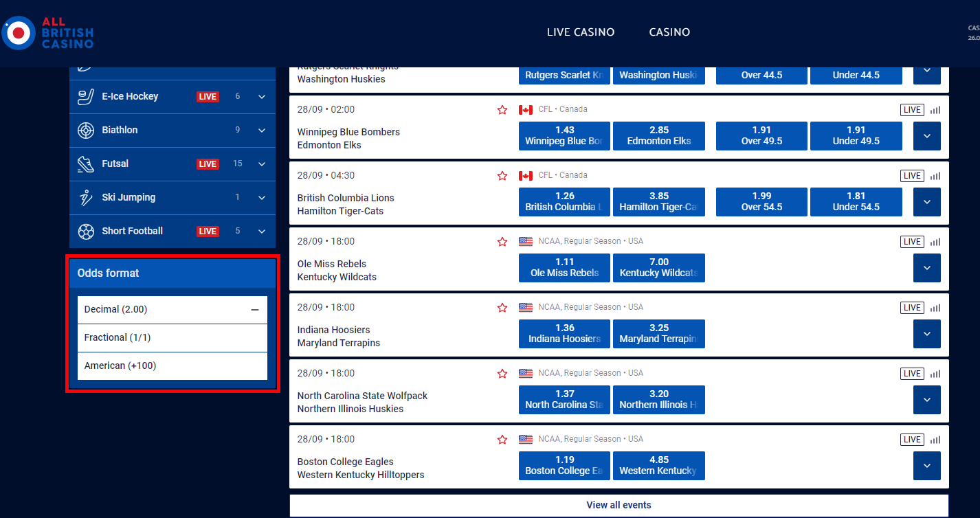Open stats bars icon for Ole Miss match

tap(935, 242)
